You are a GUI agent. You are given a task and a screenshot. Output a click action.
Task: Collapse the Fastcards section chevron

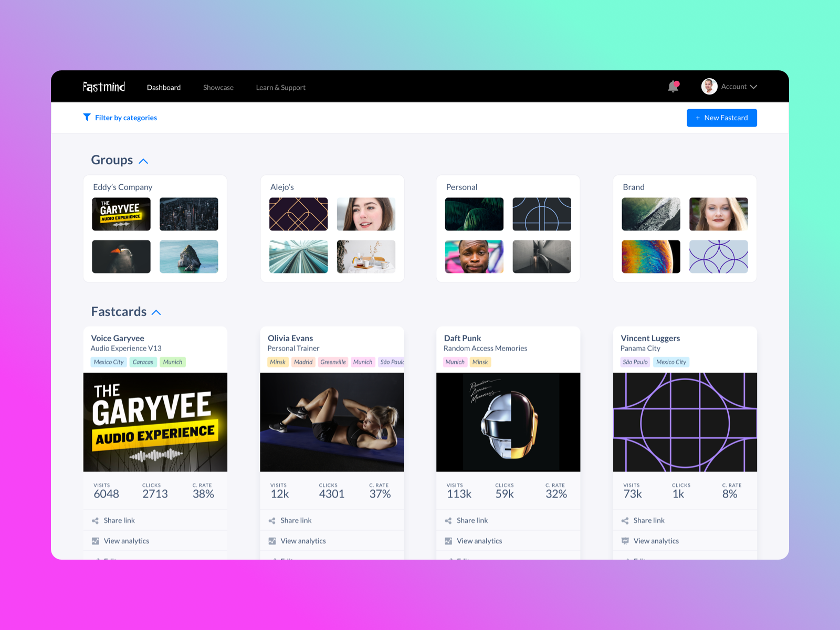(156, 312)
